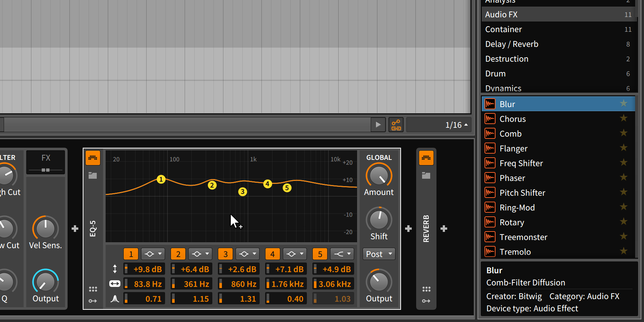Favorite the Chorus device star
Screen dimensions: 644x322
624,118
